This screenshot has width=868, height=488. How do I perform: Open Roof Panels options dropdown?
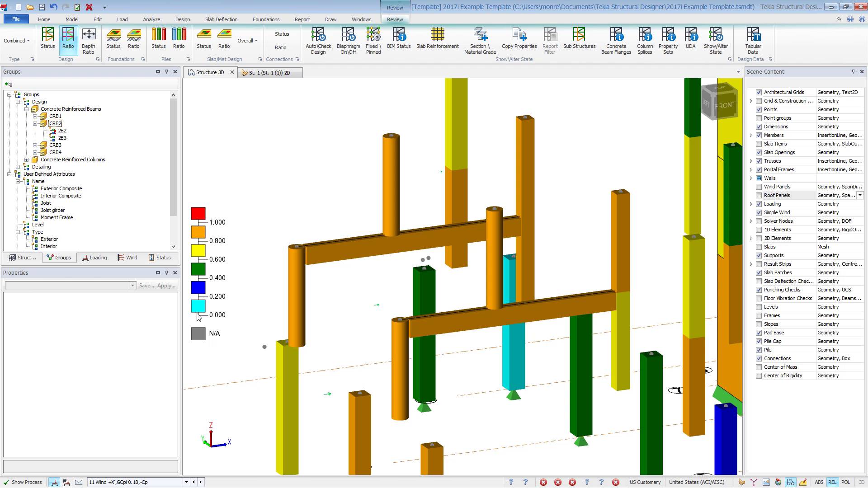coord(860,195)
